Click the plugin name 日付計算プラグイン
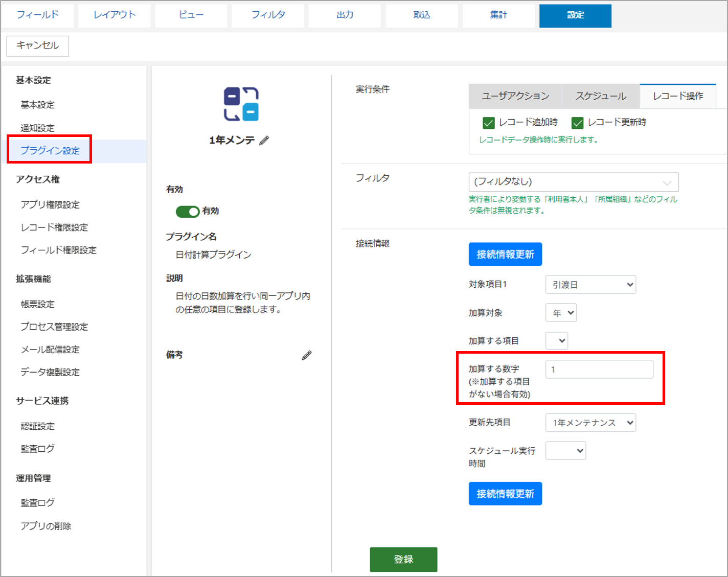728x577 pixels. [x=214, y=255]
